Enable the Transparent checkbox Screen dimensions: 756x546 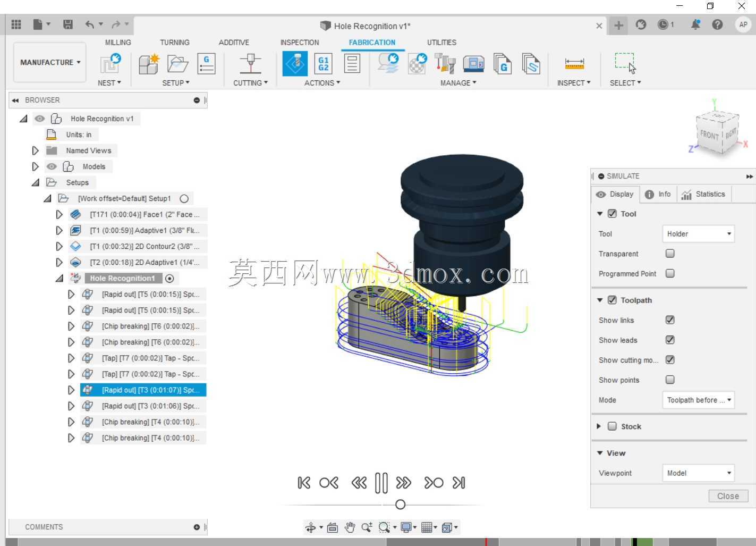670,254
